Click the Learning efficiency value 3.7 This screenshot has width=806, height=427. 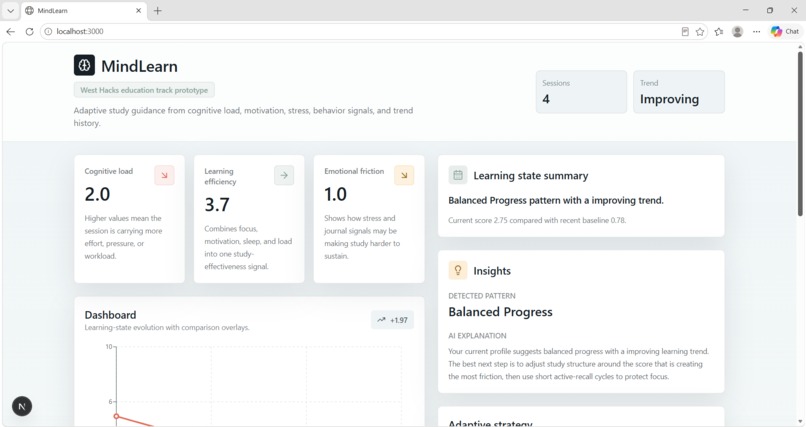coord(217,205)
